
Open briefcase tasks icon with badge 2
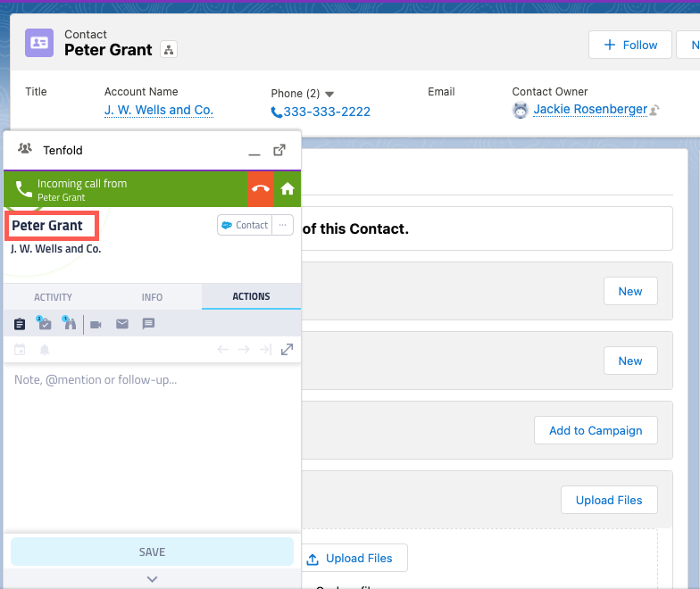(45, 323)
